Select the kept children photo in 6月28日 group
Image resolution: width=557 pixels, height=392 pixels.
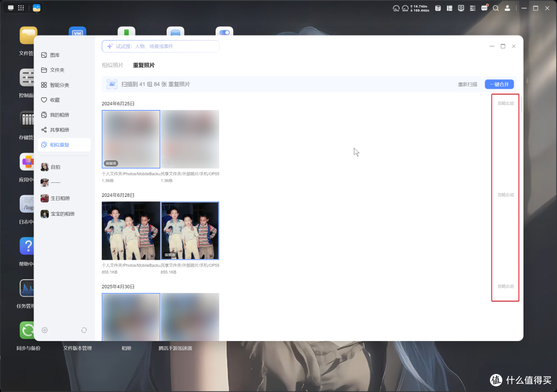click(x=190, y=231)
